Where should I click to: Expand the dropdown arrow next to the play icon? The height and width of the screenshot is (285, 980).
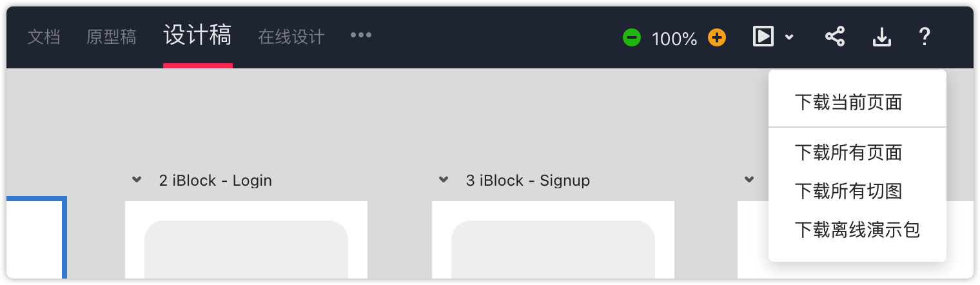789,38
